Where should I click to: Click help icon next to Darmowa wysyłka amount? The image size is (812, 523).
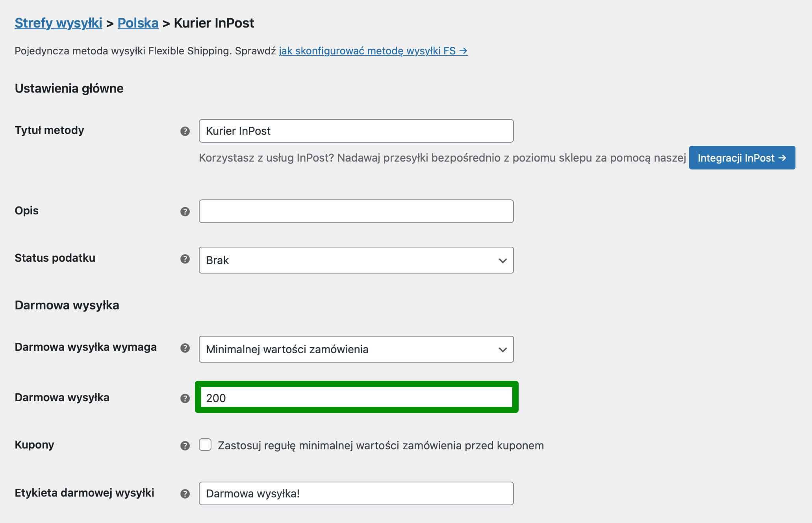185,398
